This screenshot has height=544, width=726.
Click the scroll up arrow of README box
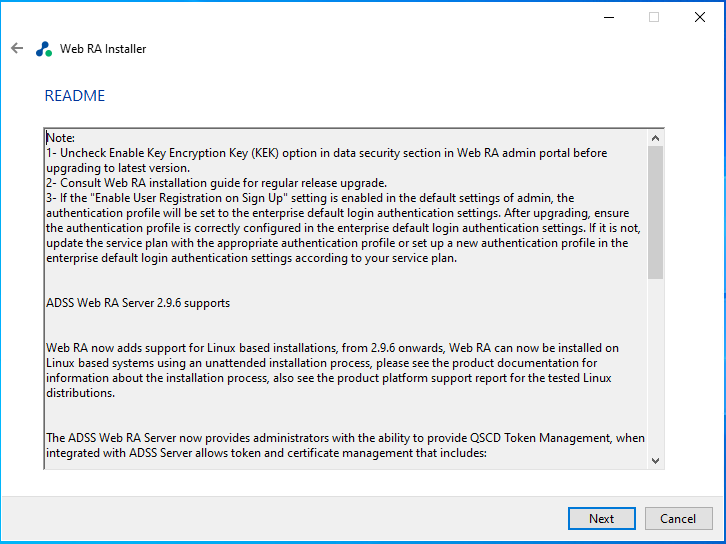(x=656, y=138)
